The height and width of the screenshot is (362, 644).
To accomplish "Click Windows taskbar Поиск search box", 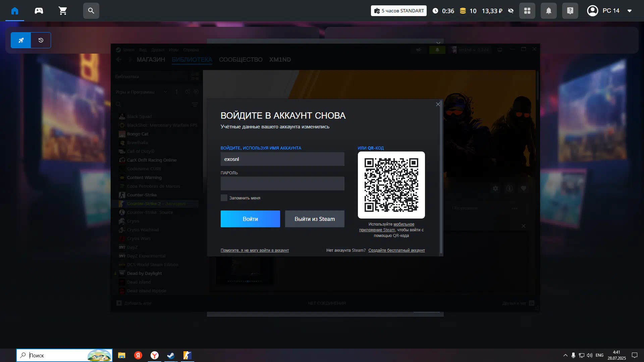I will click(x=64, y=355).
